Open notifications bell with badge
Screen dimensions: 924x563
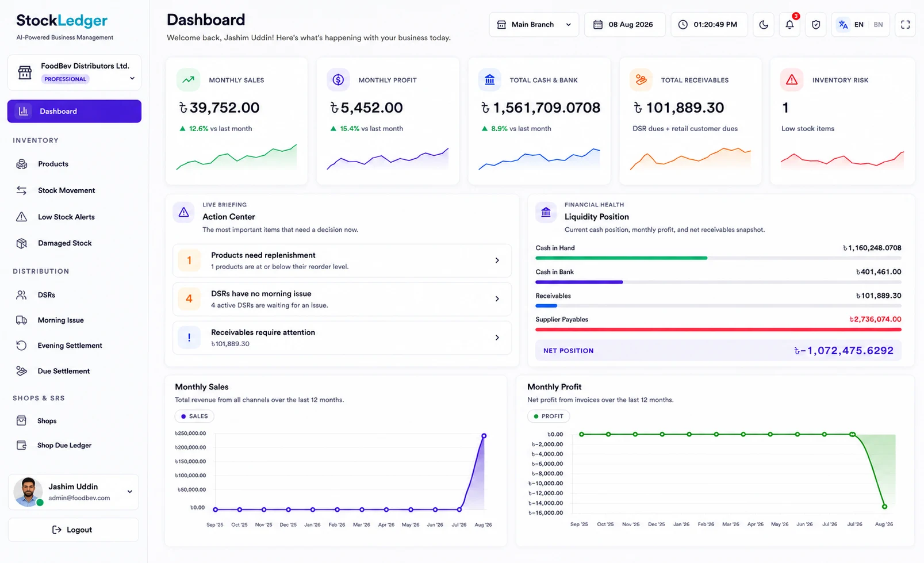click(x=790, y=25)
